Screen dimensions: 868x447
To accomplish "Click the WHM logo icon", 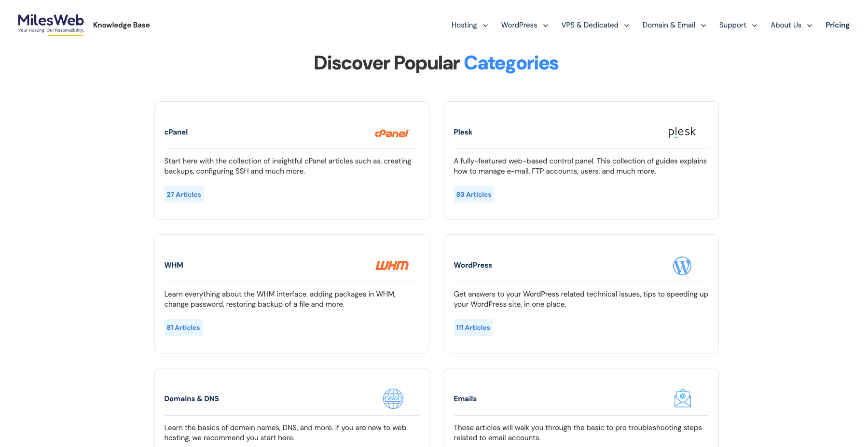I will coord(392,265).
